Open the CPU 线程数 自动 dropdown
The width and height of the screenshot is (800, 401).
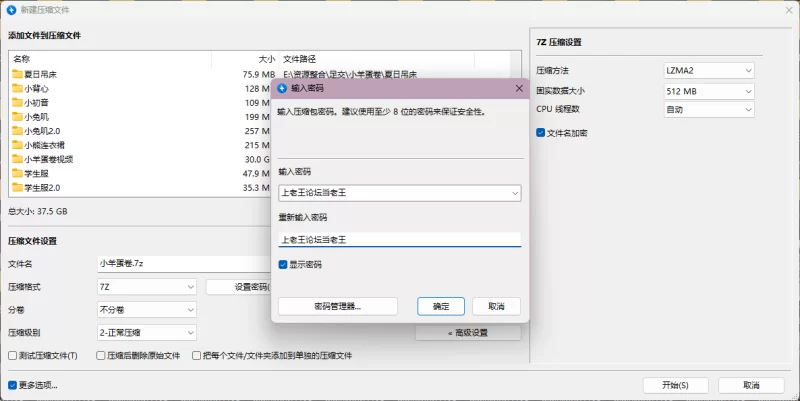click(709, 109)
